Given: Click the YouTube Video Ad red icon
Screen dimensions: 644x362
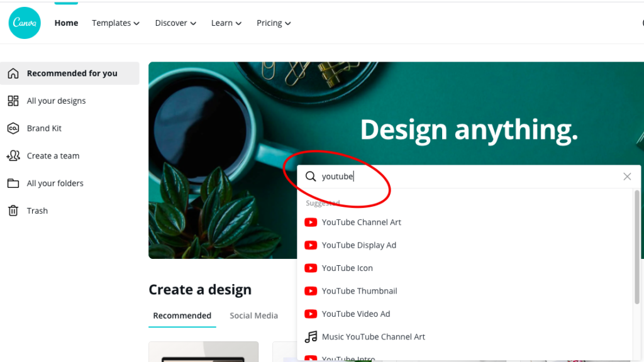Looking at the screenshot, I should [x=311, y=314].
